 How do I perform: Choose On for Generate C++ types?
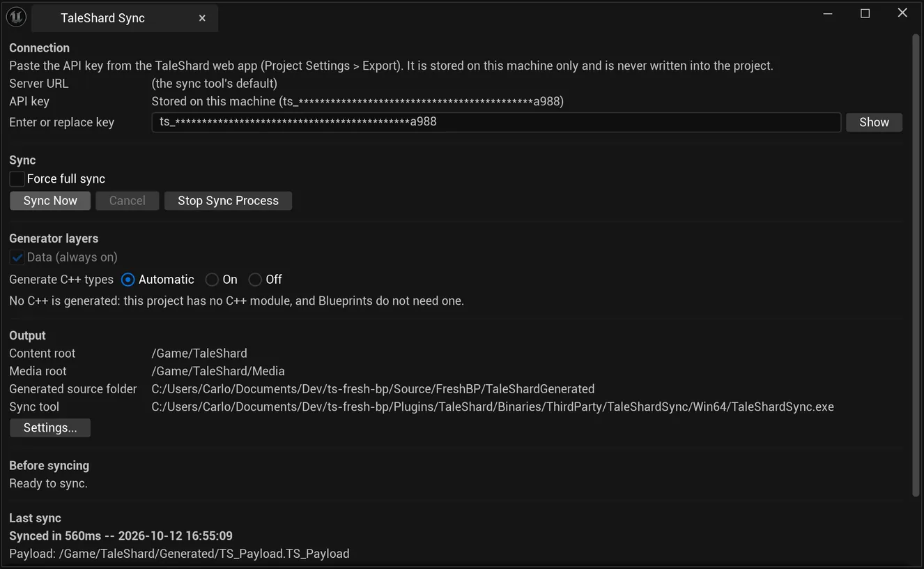pyautogui.click(x=212, y=280)
